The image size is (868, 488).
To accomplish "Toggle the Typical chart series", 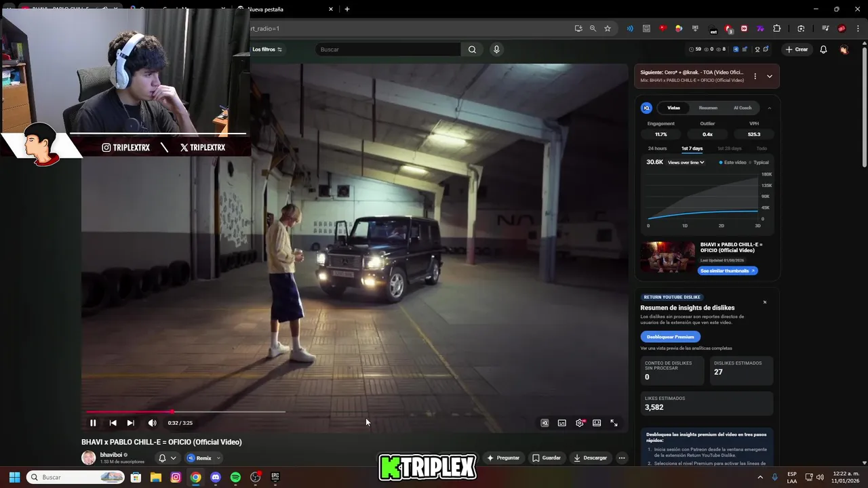I will pos(759,163).
